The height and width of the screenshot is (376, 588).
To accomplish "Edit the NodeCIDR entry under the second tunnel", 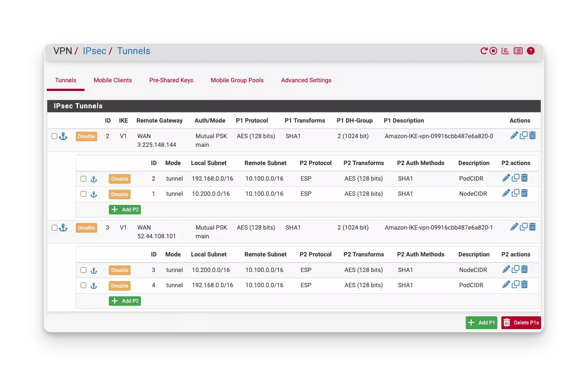I will (506, 269).
